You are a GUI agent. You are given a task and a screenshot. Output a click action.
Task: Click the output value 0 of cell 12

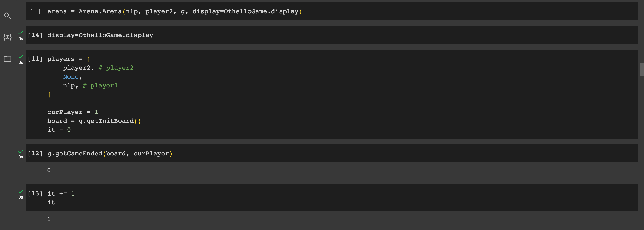(49, 170)
